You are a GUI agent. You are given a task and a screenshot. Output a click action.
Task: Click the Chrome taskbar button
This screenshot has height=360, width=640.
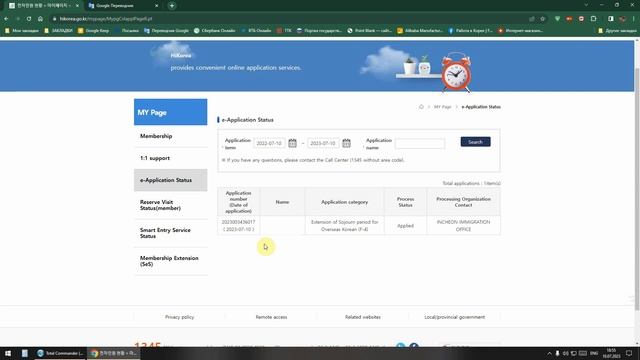[114, 353]
